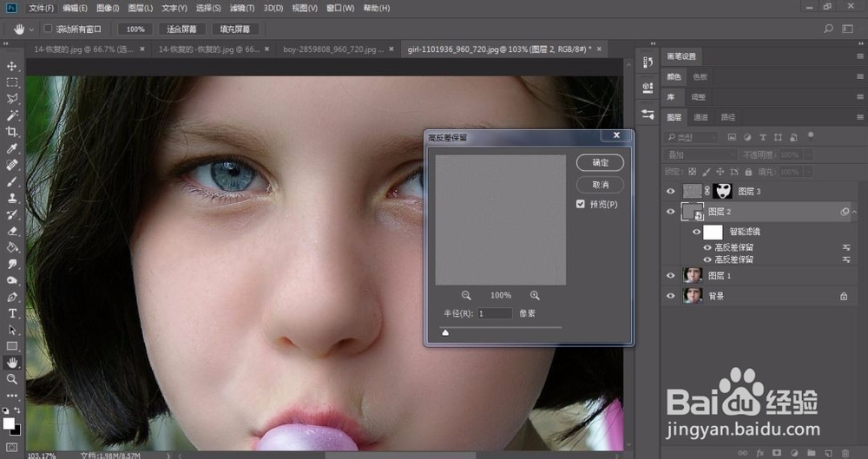The height and width of the screenshot is (459, 868).
Task: Open 颜色 panel flyout menu
Action: 859,76
